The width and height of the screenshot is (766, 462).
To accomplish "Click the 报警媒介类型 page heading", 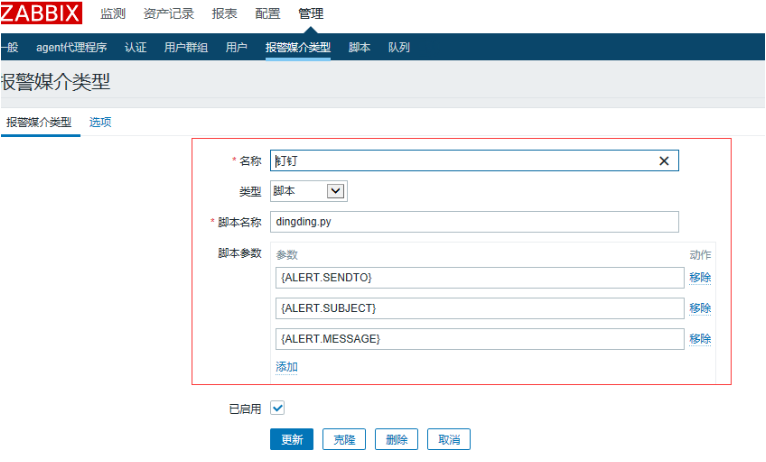I will pyautogui.click(x=55, y=82).
